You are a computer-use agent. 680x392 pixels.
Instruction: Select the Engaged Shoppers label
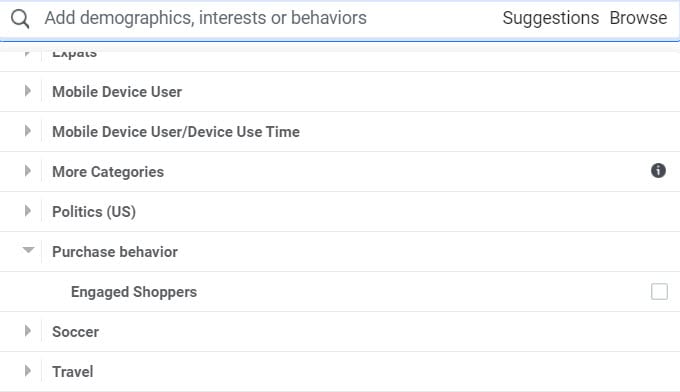[134, 292]
